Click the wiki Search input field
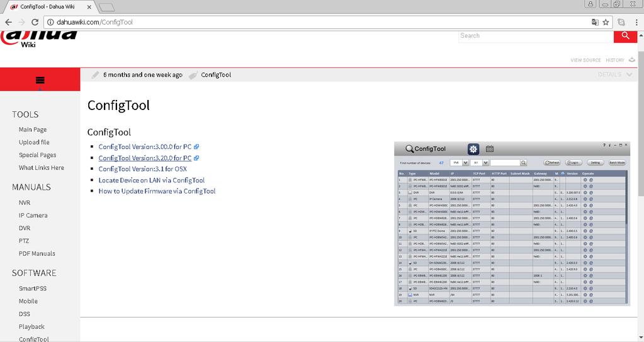The width and height of the screenshot is (644, 342). pyautogui.click(x=536, y=36)
